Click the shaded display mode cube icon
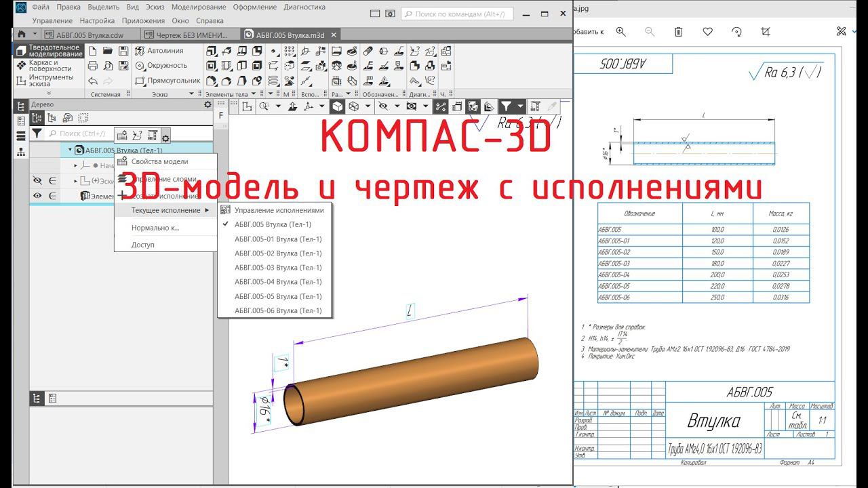Image resolution: width=868 pixels, height=488 pixels. (338, 106)
